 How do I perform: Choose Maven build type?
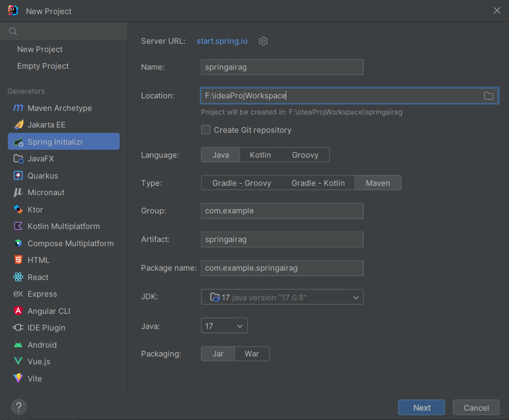click(378, 183)
